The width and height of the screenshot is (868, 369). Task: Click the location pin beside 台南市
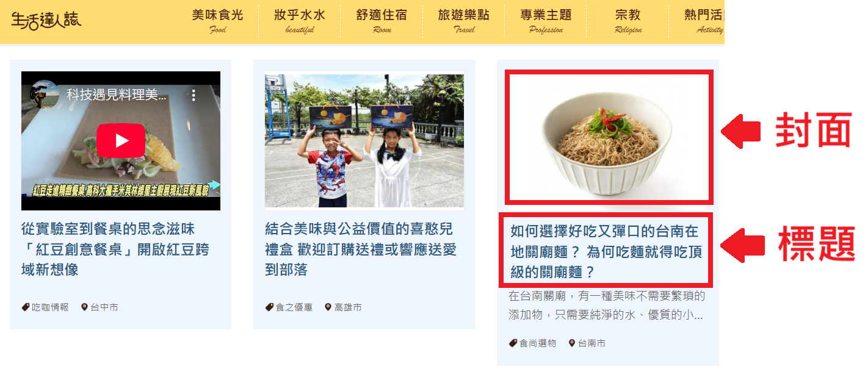pos(572,343)
